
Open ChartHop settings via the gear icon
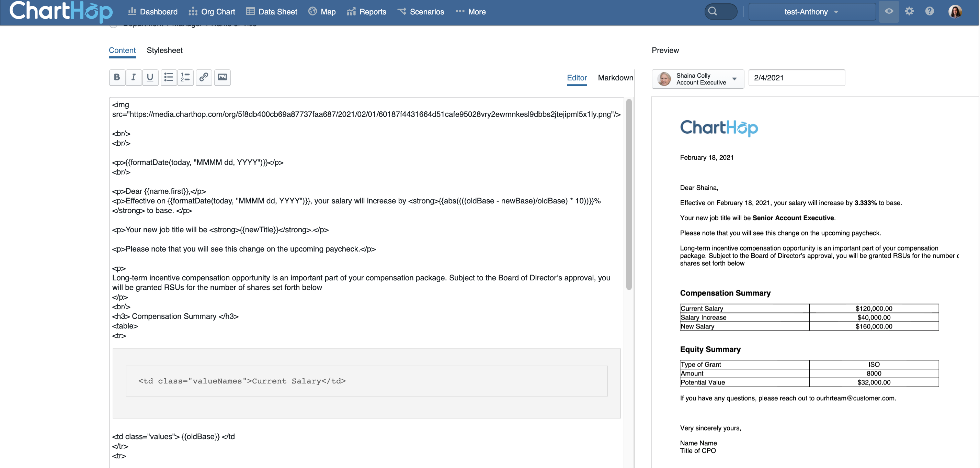(x=909, y=11)
